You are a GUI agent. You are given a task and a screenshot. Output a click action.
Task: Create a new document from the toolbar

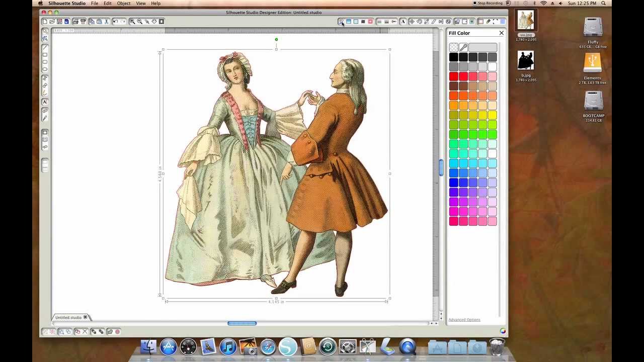pos(44,21)
